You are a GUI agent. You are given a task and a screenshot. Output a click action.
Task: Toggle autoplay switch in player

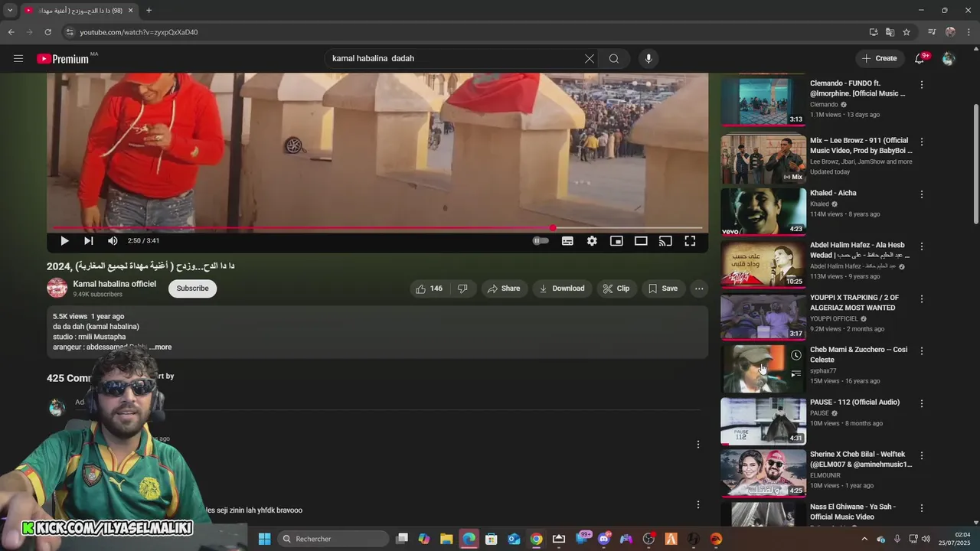point(541,240)
